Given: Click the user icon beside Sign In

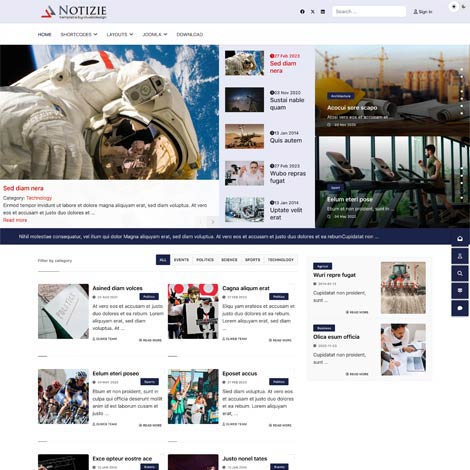Looking at the screenshot, I should 415,12.
